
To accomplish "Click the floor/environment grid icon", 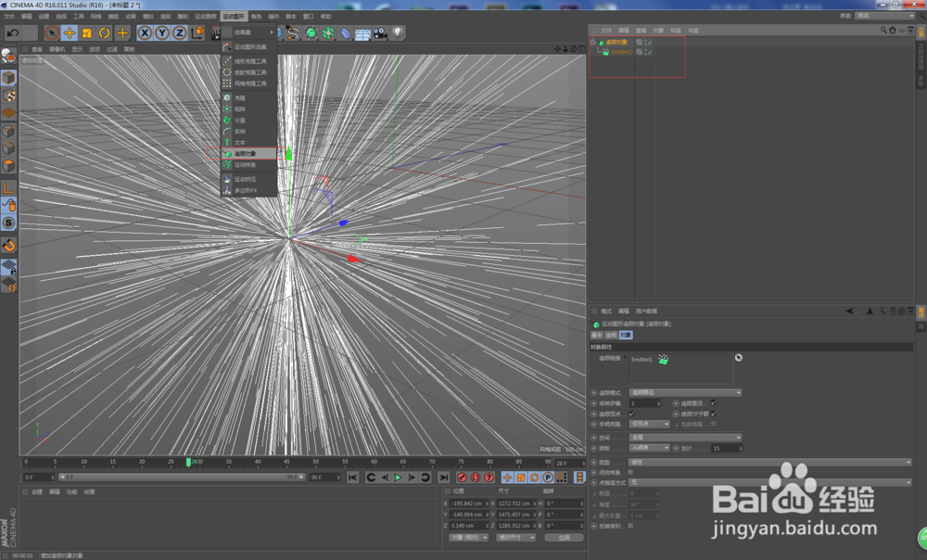I will click(x=362, y=33).
